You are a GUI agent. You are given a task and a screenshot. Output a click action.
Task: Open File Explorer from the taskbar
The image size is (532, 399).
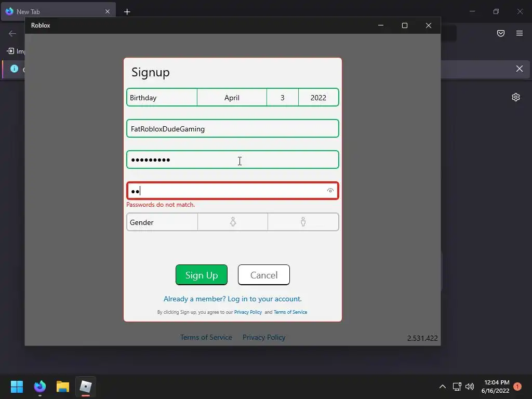coord(63,387)
